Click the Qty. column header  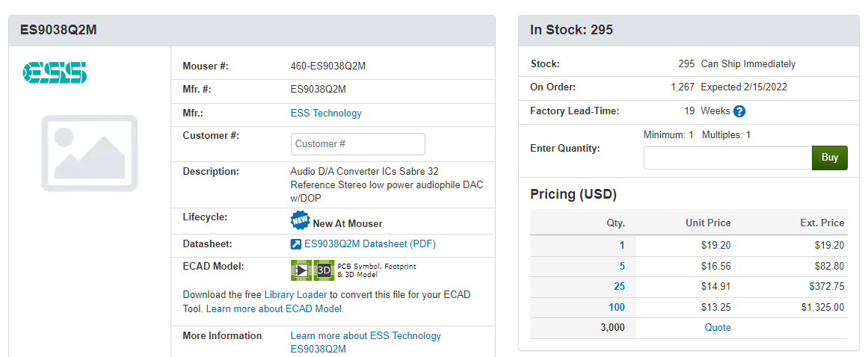point(615,223)
